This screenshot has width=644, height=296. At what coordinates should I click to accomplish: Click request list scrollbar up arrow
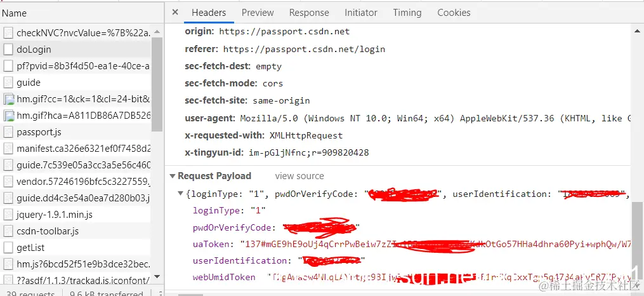[x=157, y=32]
